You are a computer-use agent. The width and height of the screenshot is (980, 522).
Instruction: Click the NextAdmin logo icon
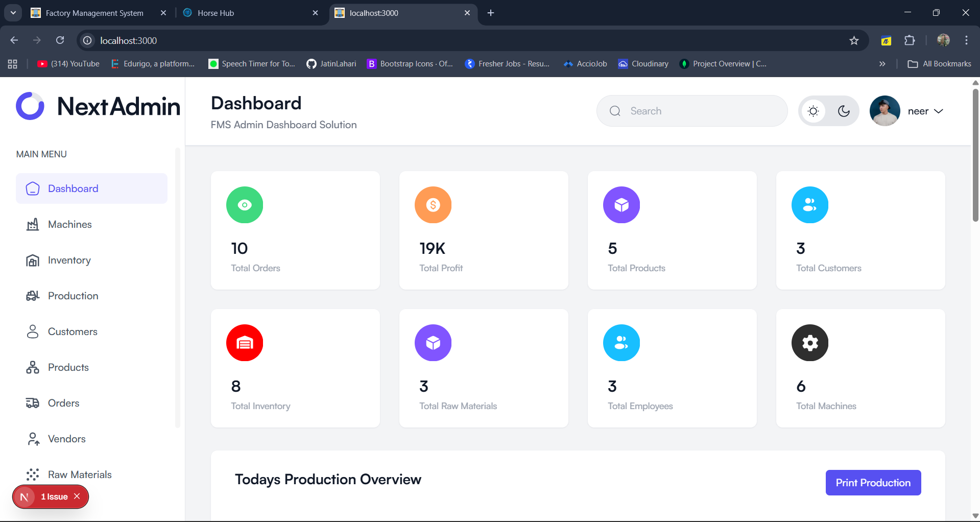(30, 106)
